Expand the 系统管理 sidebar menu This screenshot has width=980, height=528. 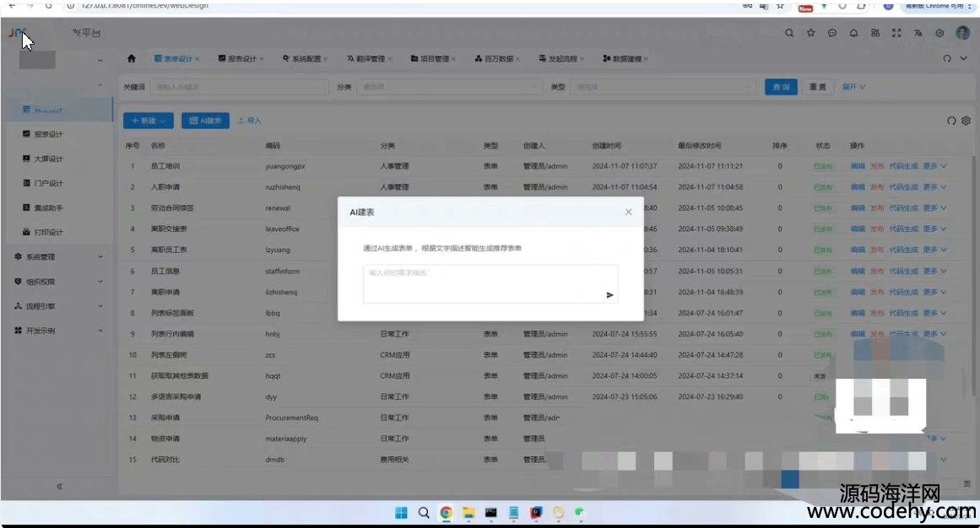pos(56,257)
